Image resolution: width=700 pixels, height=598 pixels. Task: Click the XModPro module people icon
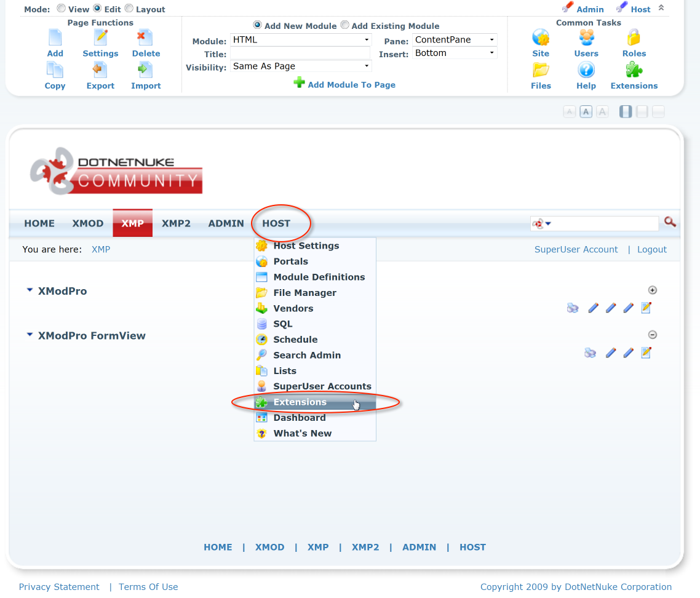(x=573, y=308)
